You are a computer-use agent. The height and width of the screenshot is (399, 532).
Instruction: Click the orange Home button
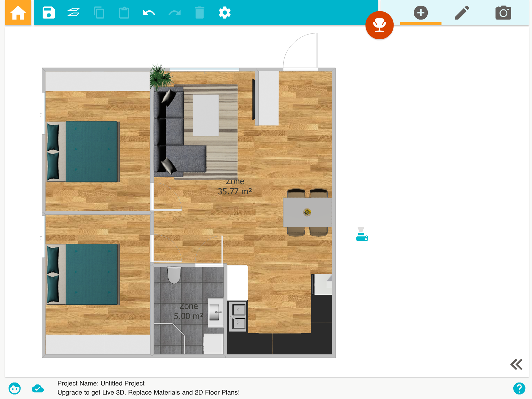(18, 13)
